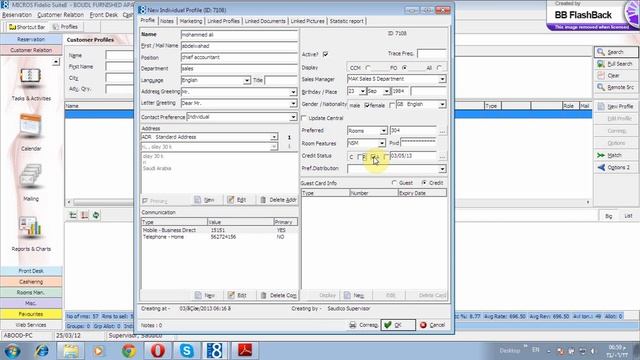
Task: Open the Language dropdown
Action: tap(247, 81)
